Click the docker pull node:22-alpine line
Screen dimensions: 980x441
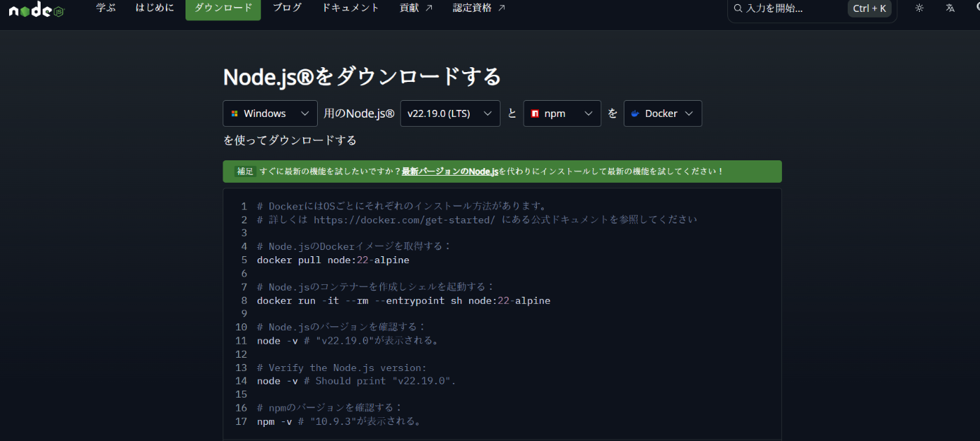(333, 260)
